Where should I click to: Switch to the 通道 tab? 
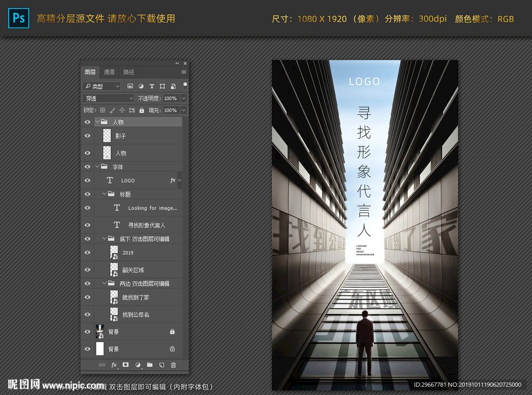[109, 72]
